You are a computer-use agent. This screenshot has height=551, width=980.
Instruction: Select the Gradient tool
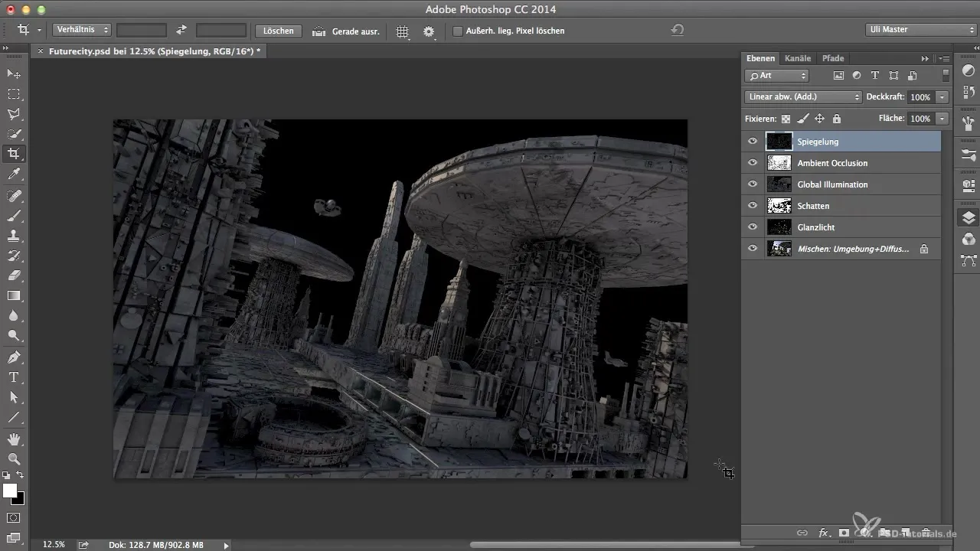click(14, 295)
